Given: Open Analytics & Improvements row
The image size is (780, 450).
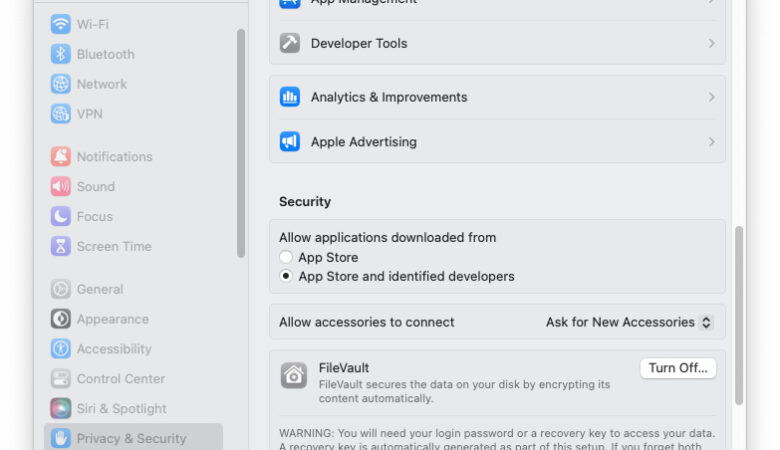Looking at the screenshot, I should pyautogui.click(x=497, y=97).
